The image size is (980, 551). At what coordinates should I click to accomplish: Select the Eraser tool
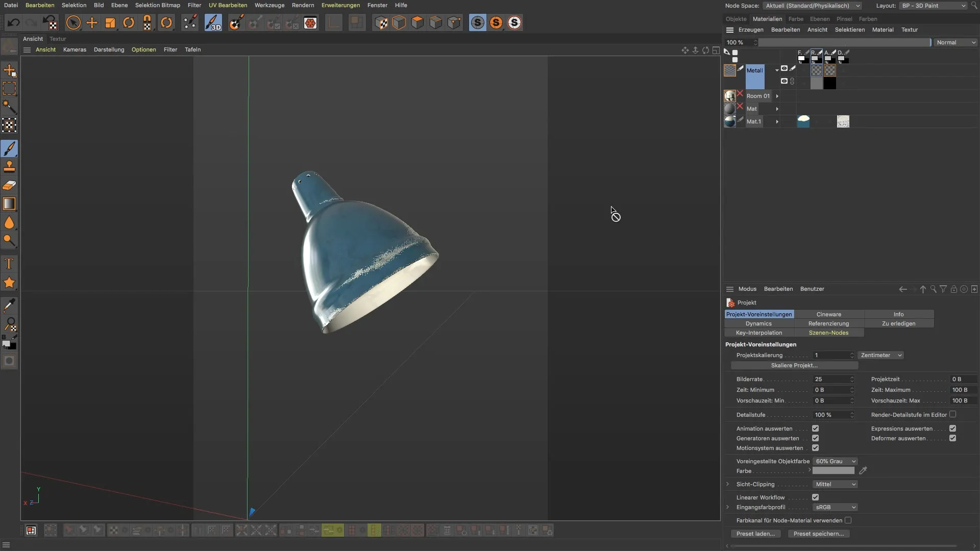[x=9, y=185]
